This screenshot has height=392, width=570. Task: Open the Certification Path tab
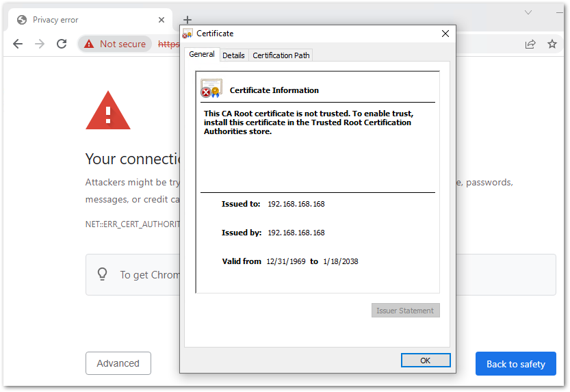(x=281, y=55)
